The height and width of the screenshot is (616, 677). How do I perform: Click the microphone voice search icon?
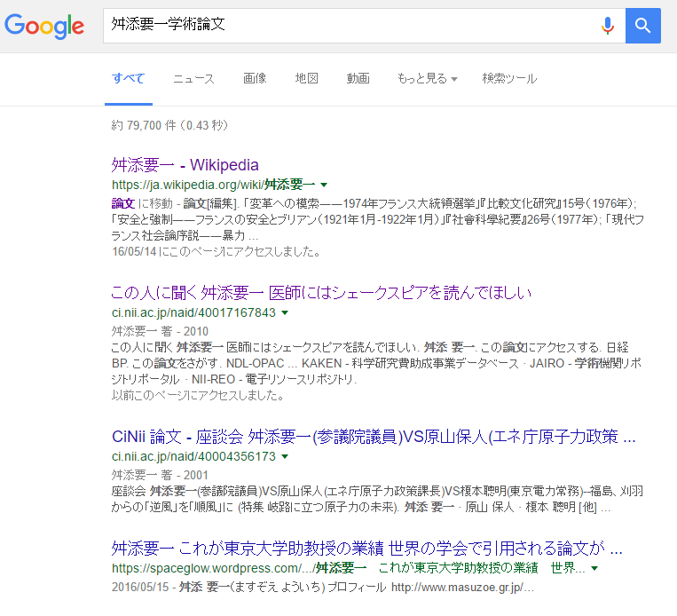pos(607,26)
